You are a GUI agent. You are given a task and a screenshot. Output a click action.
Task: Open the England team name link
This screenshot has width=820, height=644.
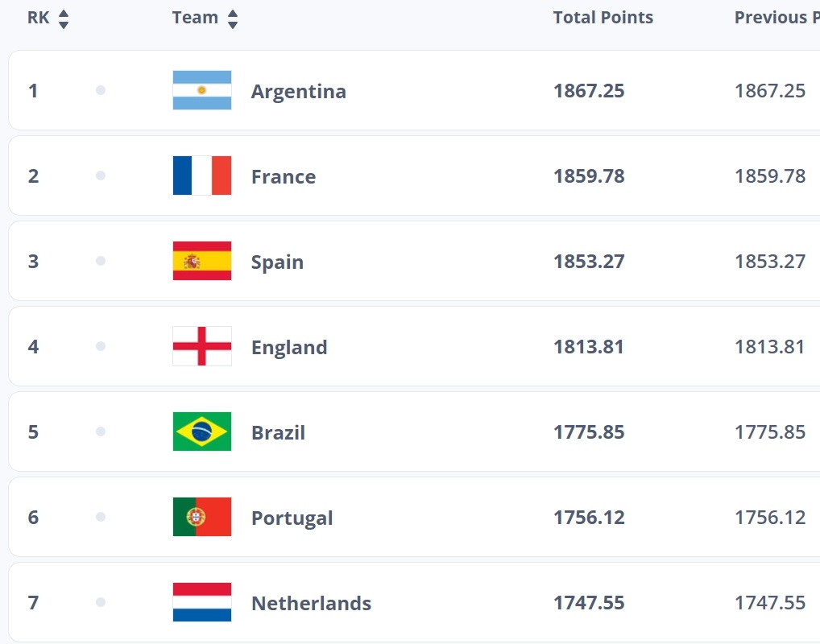[x=289, y=347]
